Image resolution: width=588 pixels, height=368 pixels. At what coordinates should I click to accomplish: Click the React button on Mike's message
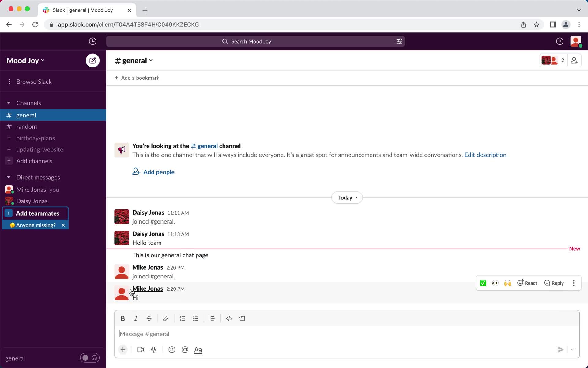(x=527, y=283)
